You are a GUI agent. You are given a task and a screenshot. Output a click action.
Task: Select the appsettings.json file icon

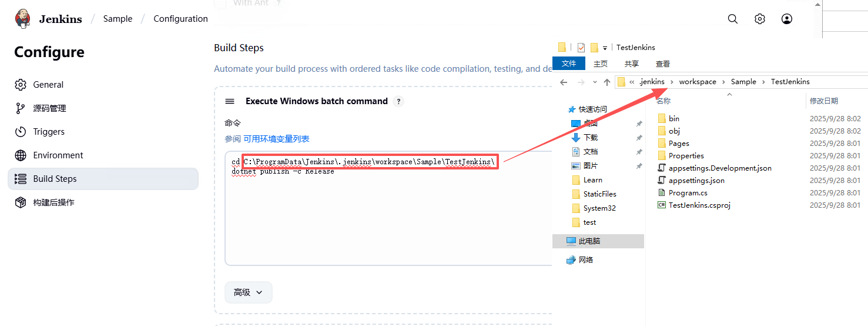pos(662,180)
